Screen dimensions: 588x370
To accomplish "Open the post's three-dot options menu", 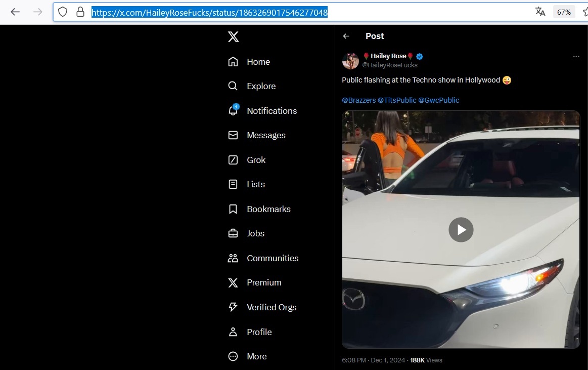I will (576, 57).
